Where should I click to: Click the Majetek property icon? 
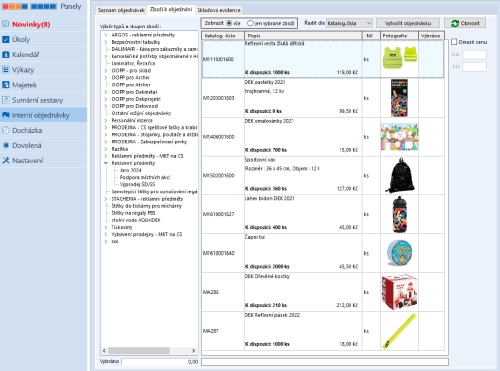[x=6, y=85]
